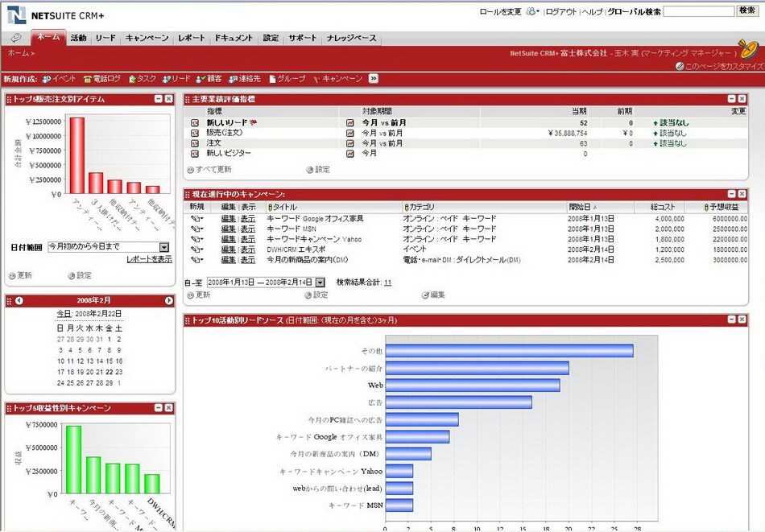
Task: Click the NetSuite CRM+ logo
Action: point(56,15)
